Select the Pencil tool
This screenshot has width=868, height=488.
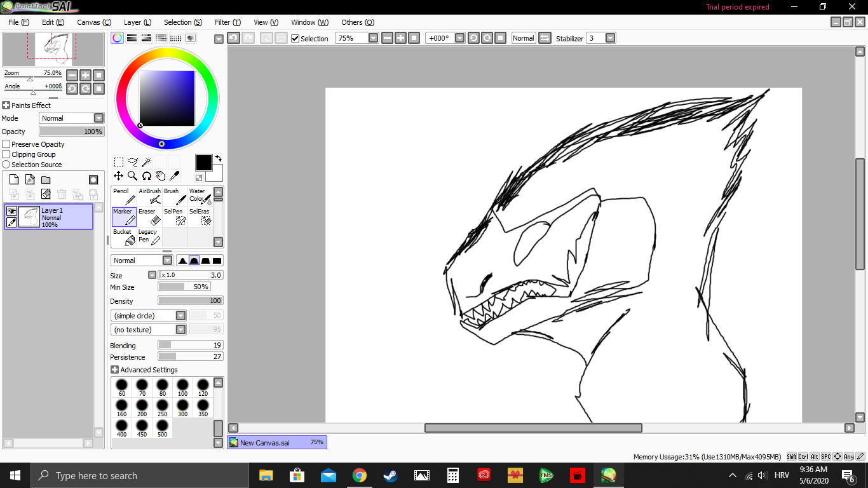click(124, 196)
